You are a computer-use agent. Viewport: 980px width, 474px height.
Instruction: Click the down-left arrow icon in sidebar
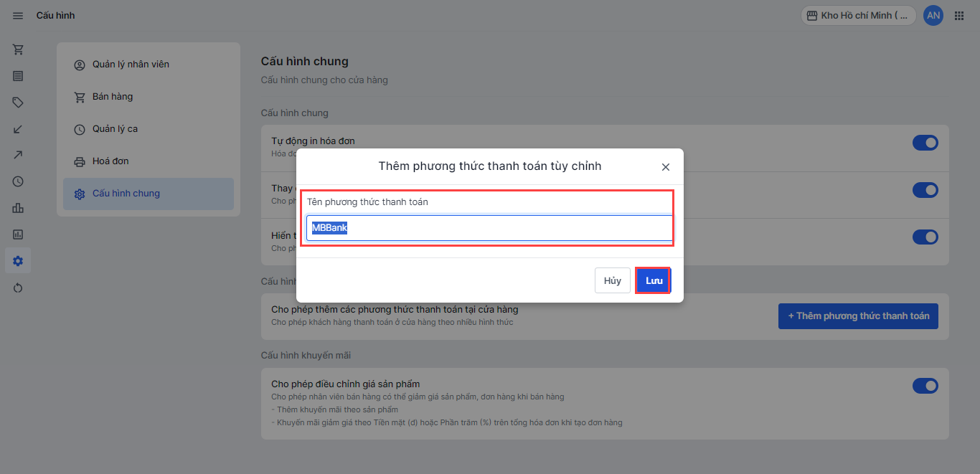pyautogui.click(x=18, y=129)
